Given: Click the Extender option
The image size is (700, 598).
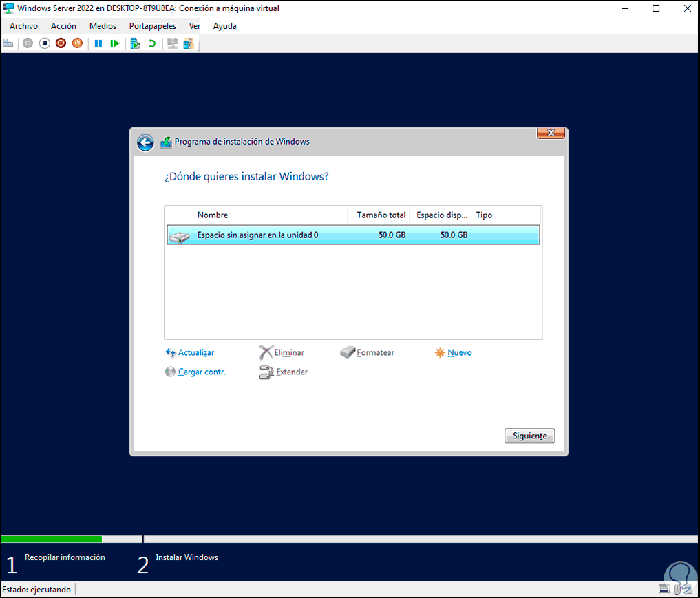Looking at the screenshot, I should coord(292,372).
